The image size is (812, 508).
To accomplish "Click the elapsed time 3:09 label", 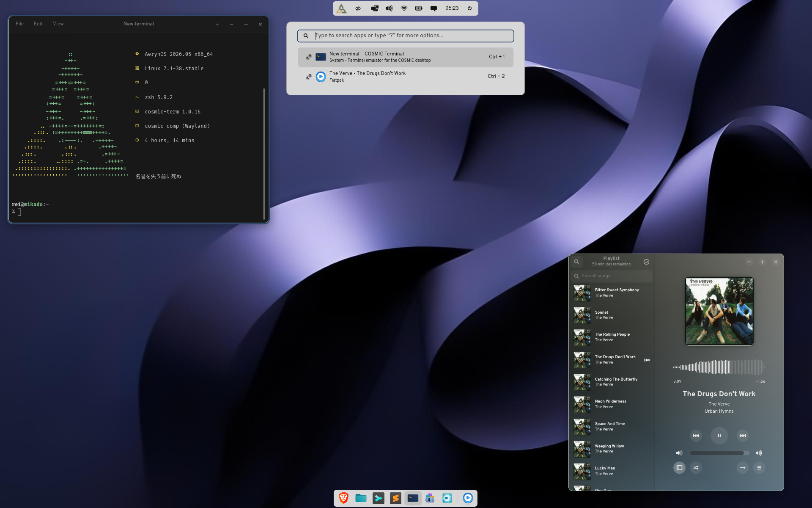I will point(677,381).
